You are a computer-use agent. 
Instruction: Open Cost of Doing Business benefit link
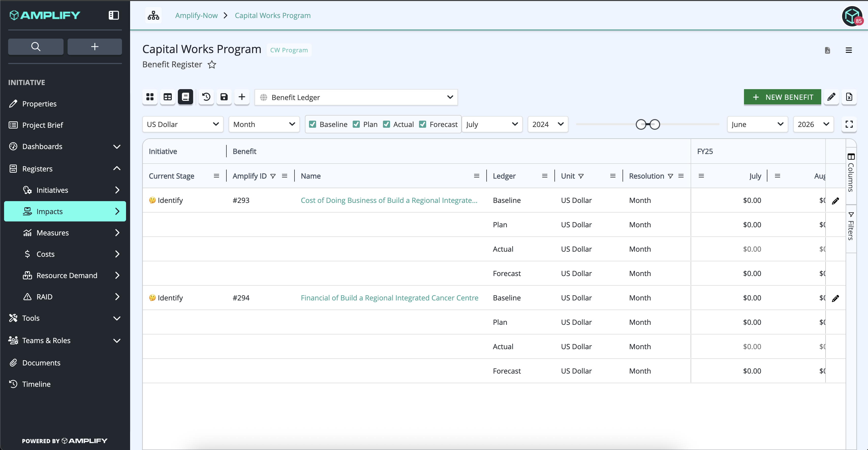pyautogui.click(x=389, y=200)
